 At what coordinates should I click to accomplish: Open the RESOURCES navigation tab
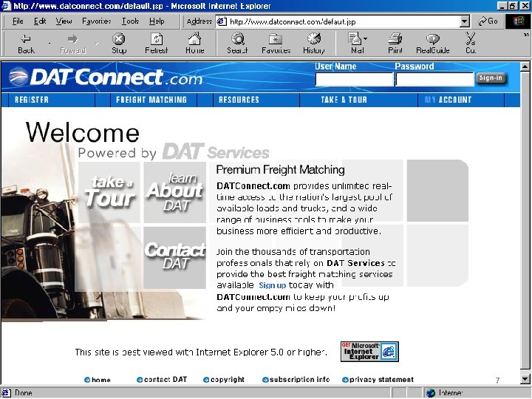pyautogui.click(x=239, y=100)
